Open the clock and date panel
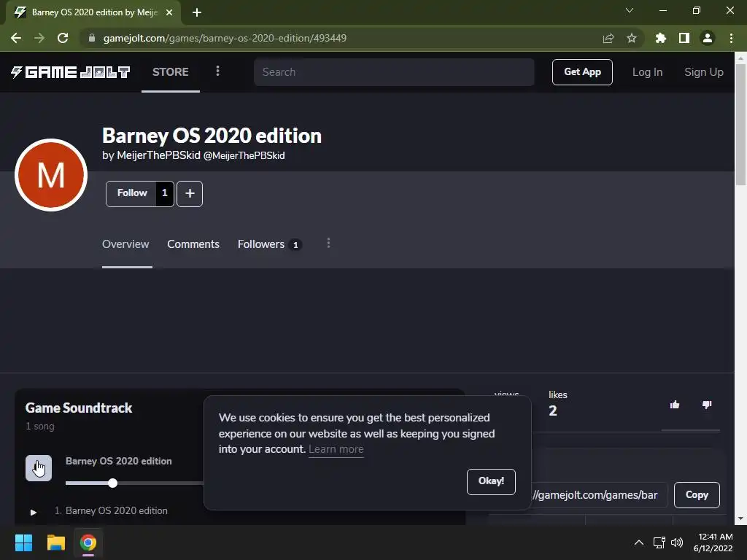Image resolution: width=747 pixels, height=560 pixels. pos(713,542)
